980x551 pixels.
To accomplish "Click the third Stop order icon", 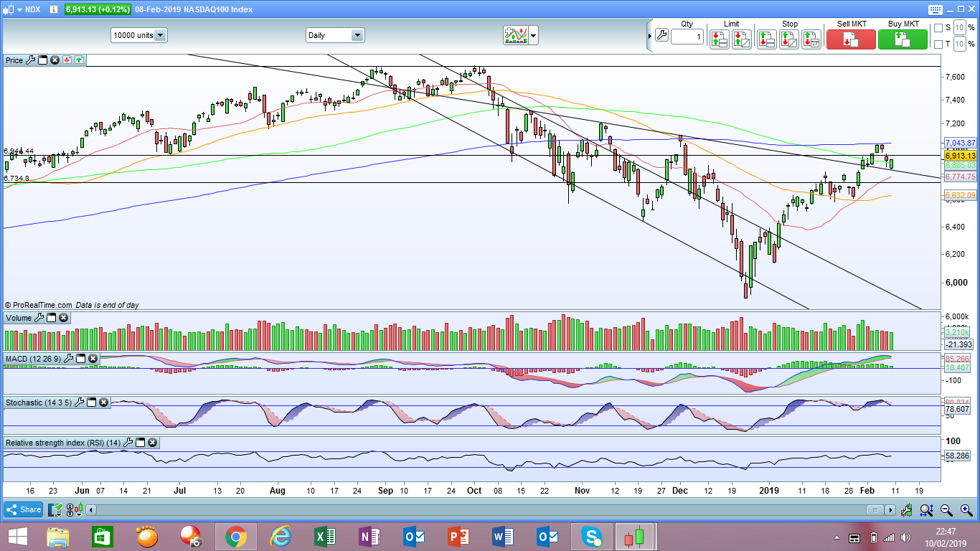I will click(x=811, y=39).
